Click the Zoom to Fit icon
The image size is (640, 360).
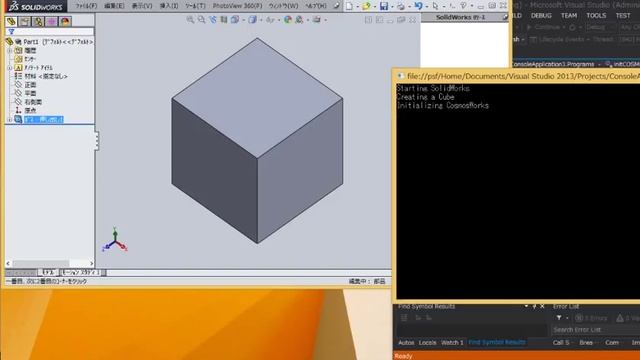190,20
